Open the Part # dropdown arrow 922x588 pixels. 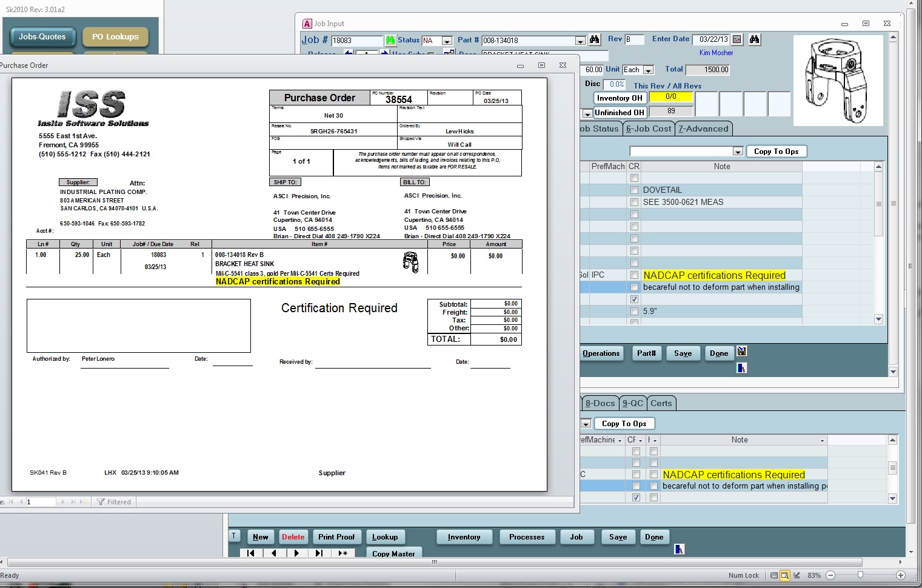tap(580, 41)
